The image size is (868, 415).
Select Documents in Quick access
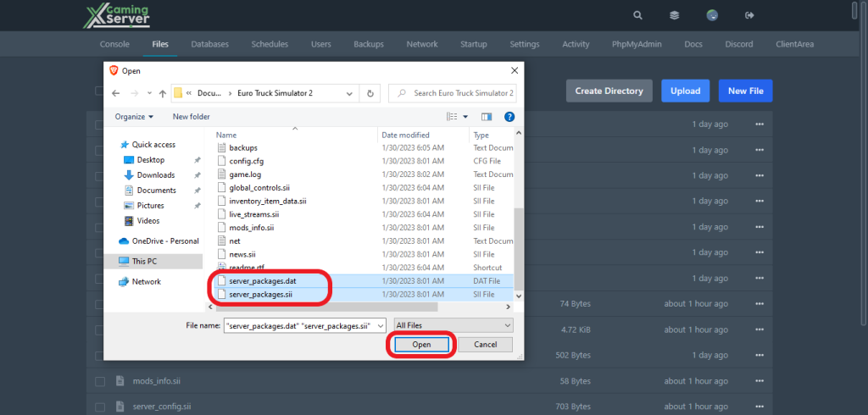click(x=156, y=191)
